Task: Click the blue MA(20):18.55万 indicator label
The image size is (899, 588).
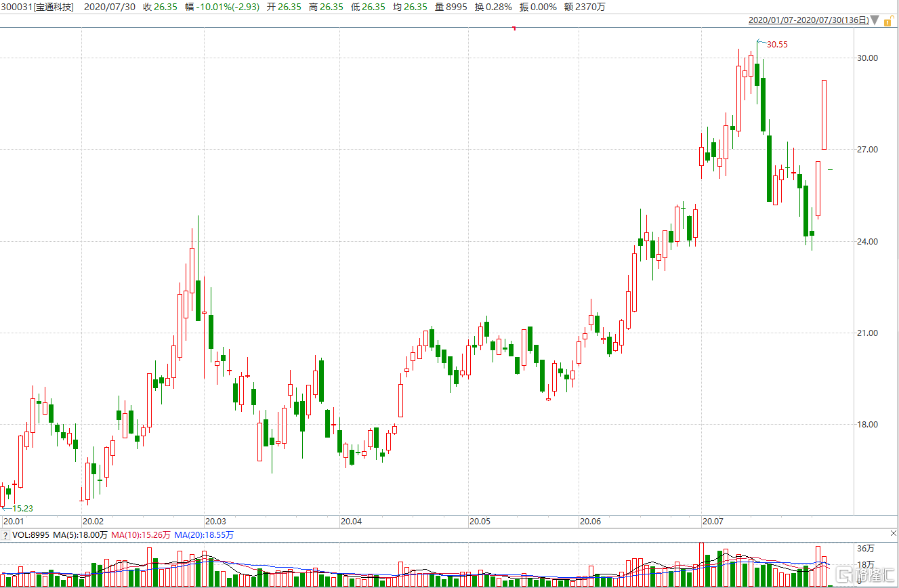Action: coord(204,535)
